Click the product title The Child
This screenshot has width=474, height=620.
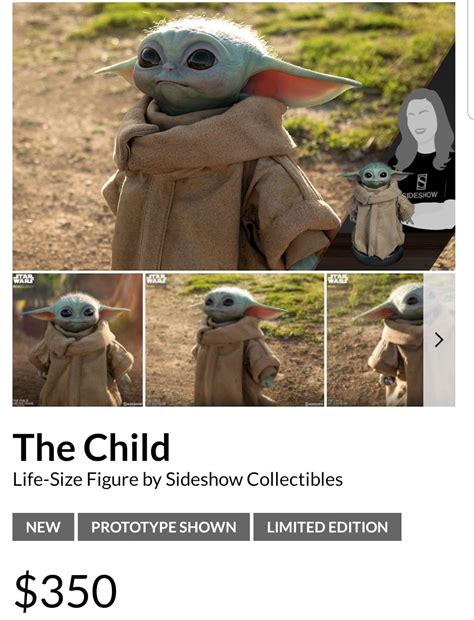tap(91, 447)
